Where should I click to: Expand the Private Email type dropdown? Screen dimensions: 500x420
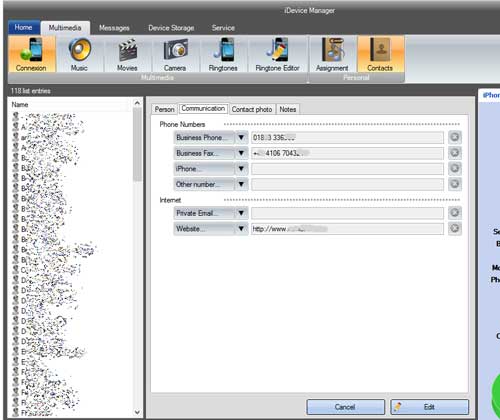tap(241, 213)
